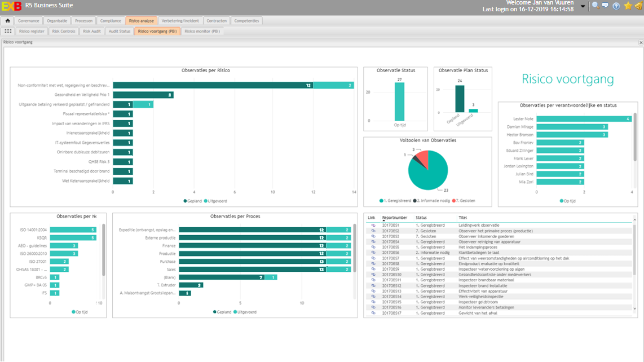Toggle the 7. Gesloten pie chart legend
This screenshot has height=362, width=644.
click(465, 200)
